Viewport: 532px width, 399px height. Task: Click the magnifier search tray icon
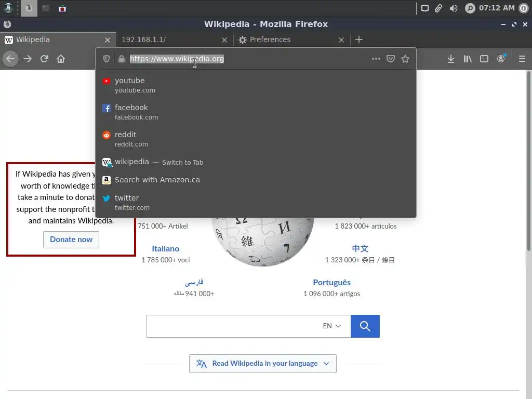(470, 8)
